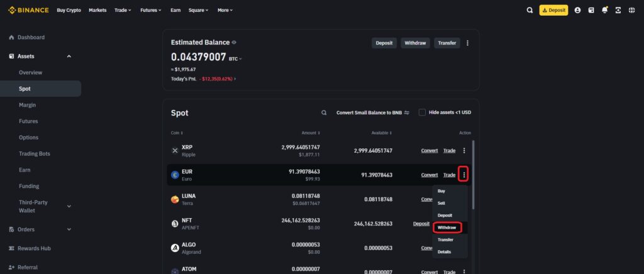This screenshot has height=274, width=644.
Task: Open the account profile icon
Action: (577, 10)
